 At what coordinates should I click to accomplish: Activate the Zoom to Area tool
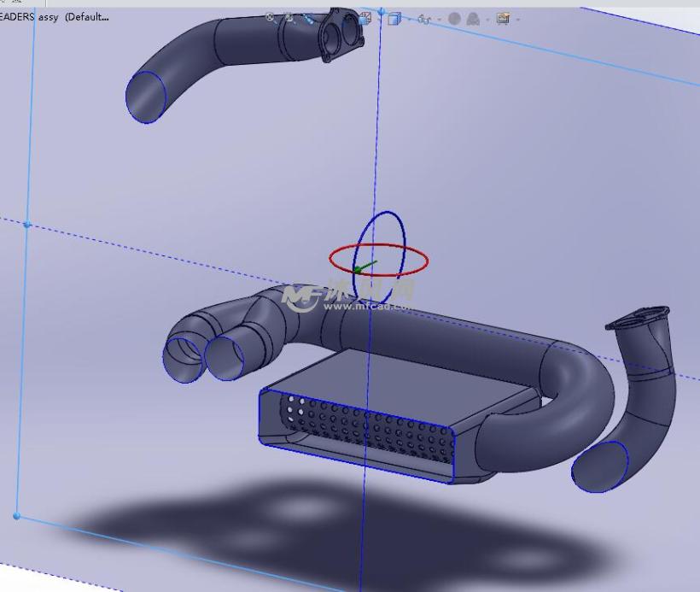coord(289,17)
